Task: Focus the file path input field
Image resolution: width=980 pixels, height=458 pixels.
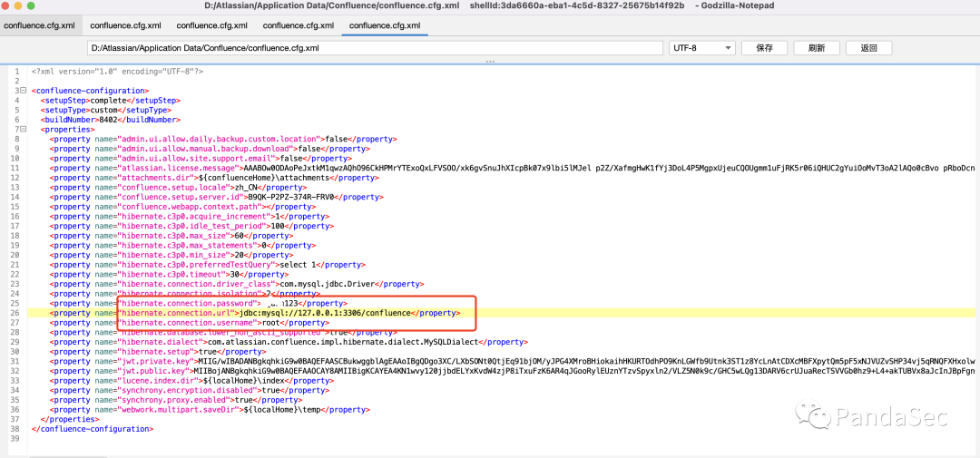Action: (x=375, y=48)
